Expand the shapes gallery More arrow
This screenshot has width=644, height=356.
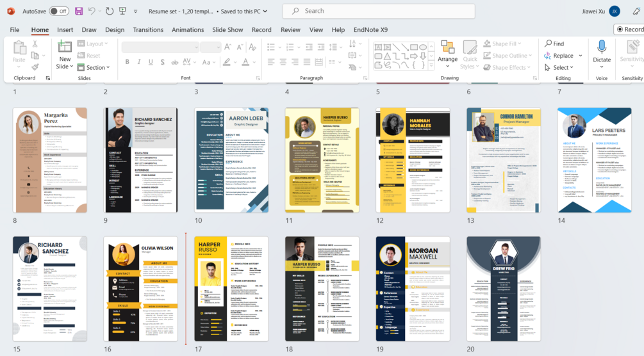[431, 65]
